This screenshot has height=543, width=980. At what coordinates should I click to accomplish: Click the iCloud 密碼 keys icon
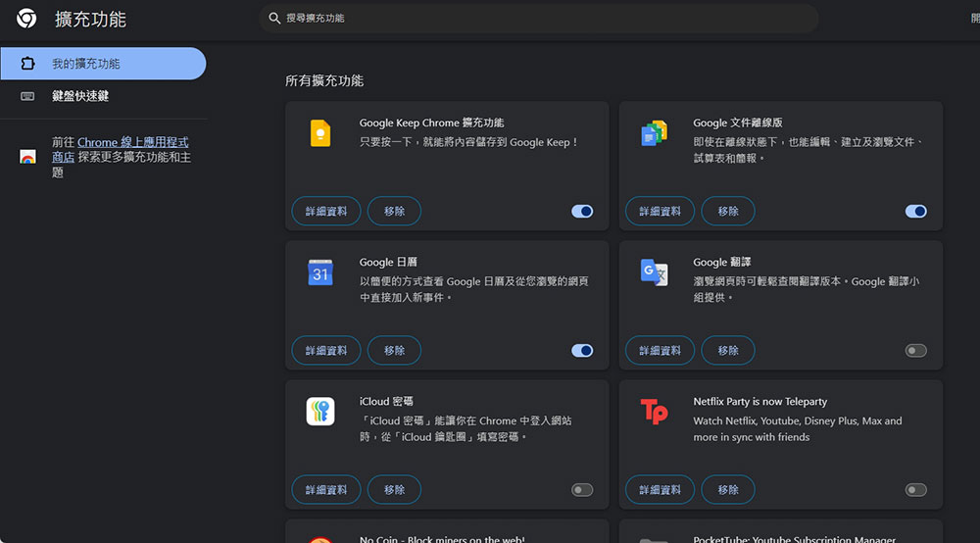coord(320,412)
